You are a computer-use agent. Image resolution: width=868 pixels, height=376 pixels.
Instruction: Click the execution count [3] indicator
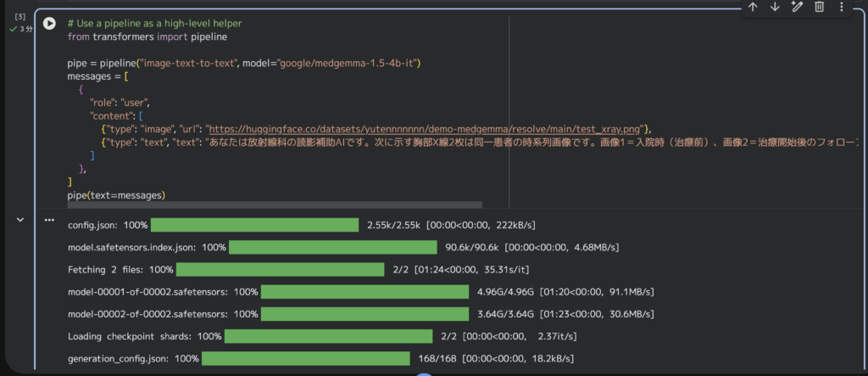click(20, 17)
